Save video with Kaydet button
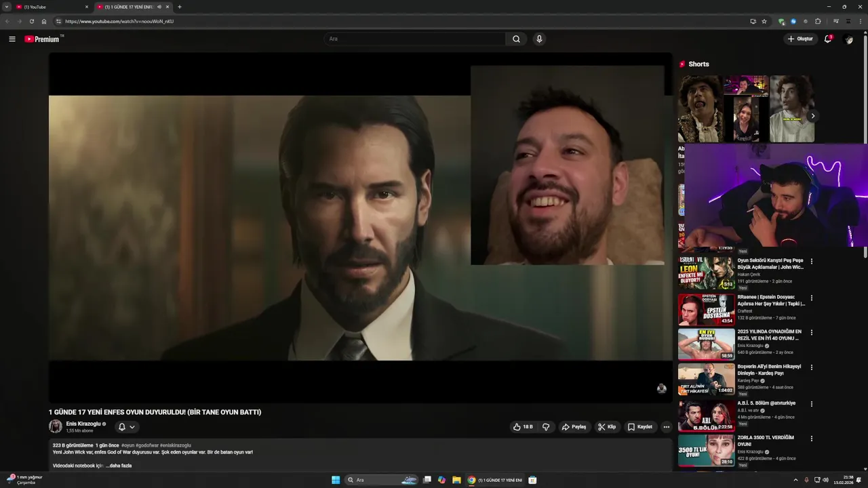Viewport: 868px width, 488px height. pos(640,427)
